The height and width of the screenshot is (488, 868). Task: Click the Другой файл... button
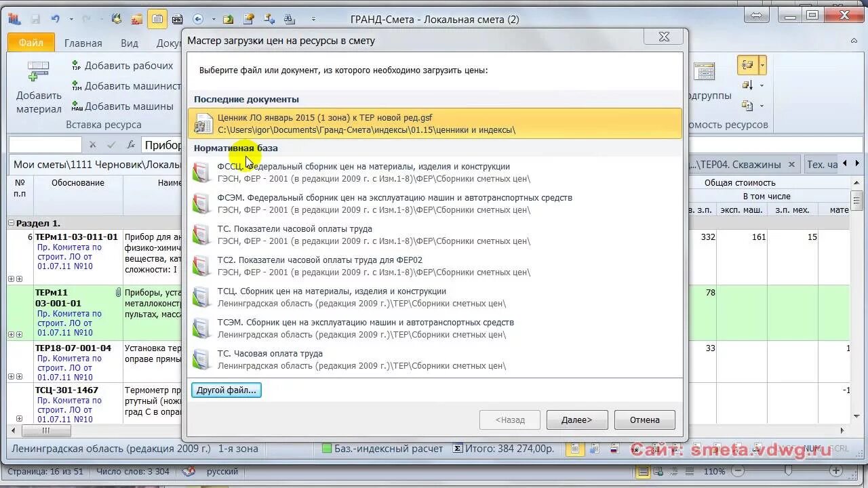226,390
